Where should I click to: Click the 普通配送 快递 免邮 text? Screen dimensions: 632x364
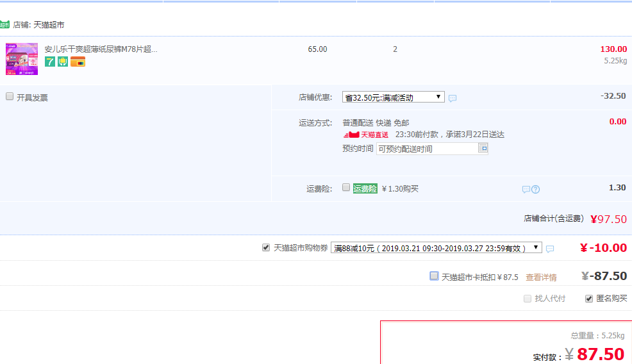point(376,123)
